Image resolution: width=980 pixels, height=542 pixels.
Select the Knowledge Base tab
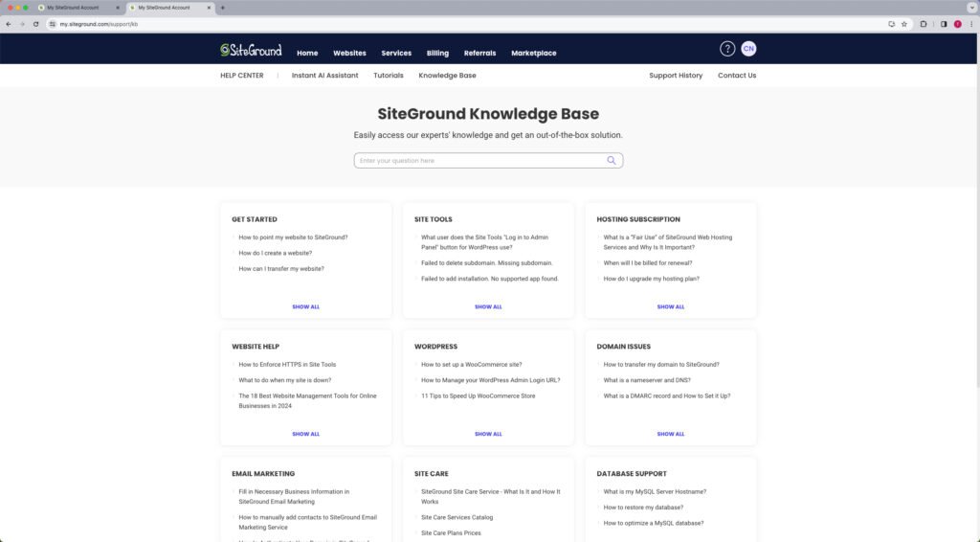pyautogui.click(x=448, y=75)
